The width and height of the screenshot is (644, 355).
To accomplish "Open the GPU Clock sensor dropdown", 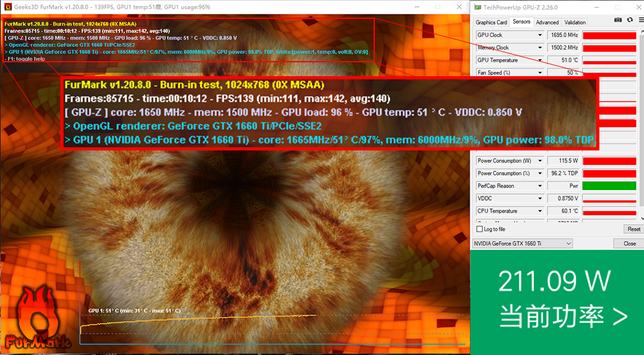I will point(540,35).
